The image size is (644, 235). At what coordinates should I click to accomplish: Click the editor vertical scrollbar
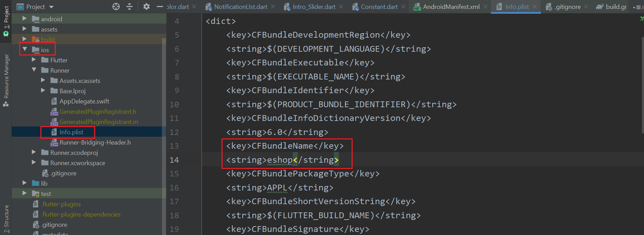642,86
